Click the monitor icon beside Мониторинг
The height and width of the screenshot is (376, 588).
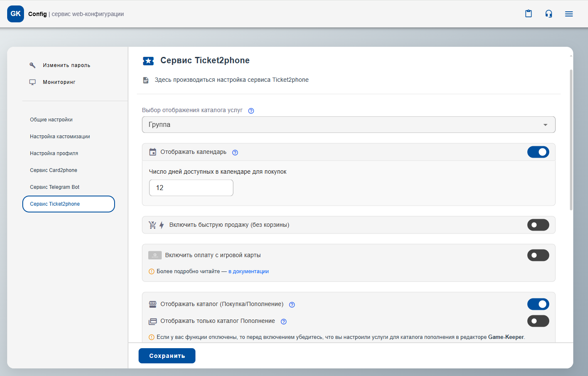coord(32,82)
